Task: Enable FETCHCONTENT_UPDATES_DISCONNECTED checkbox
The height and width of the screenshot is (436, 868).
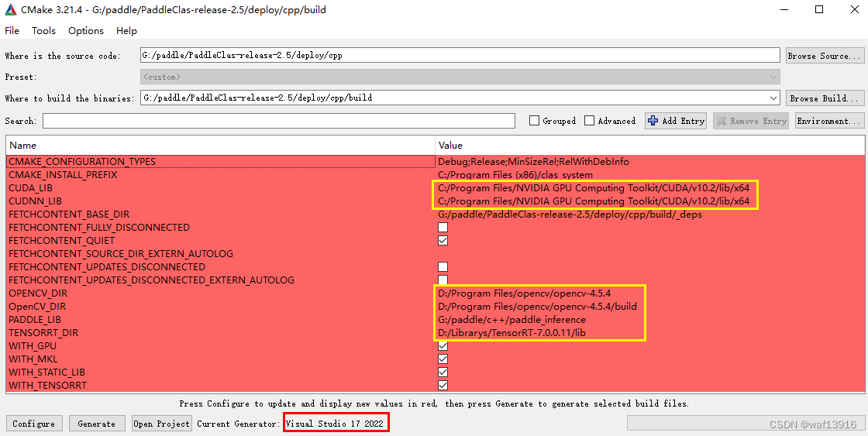Action: pyautogui.click(x=443, y=266)
